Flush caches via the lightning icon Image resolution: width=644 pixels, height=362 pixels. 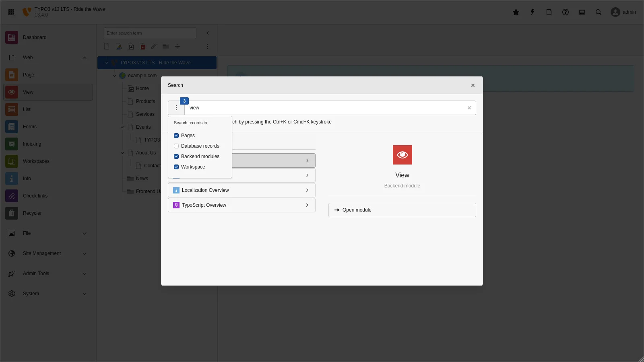[532, 12]
